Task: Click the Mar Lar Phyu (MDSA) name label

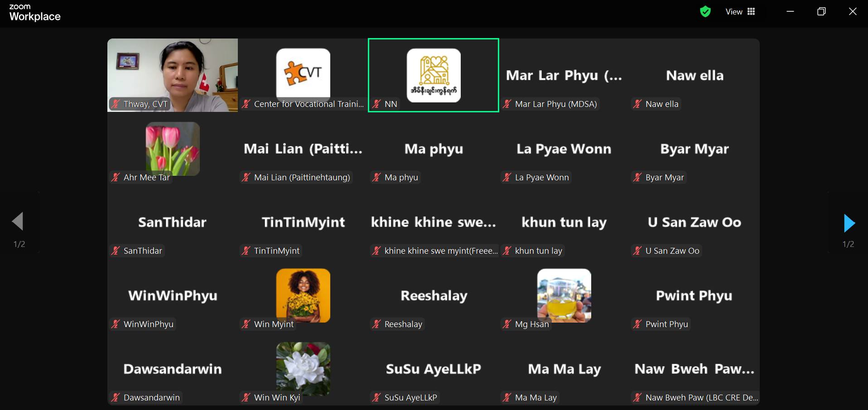Action: point(556,104)
